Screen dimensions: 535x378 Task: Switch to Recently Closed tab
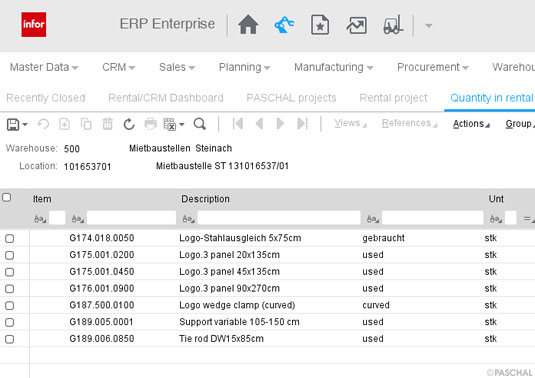[x=46, y=98]
